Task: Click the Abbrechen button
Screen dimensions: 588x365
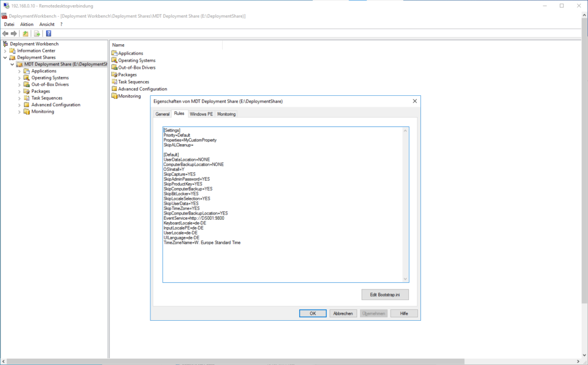Action: (x=343, y=313)
